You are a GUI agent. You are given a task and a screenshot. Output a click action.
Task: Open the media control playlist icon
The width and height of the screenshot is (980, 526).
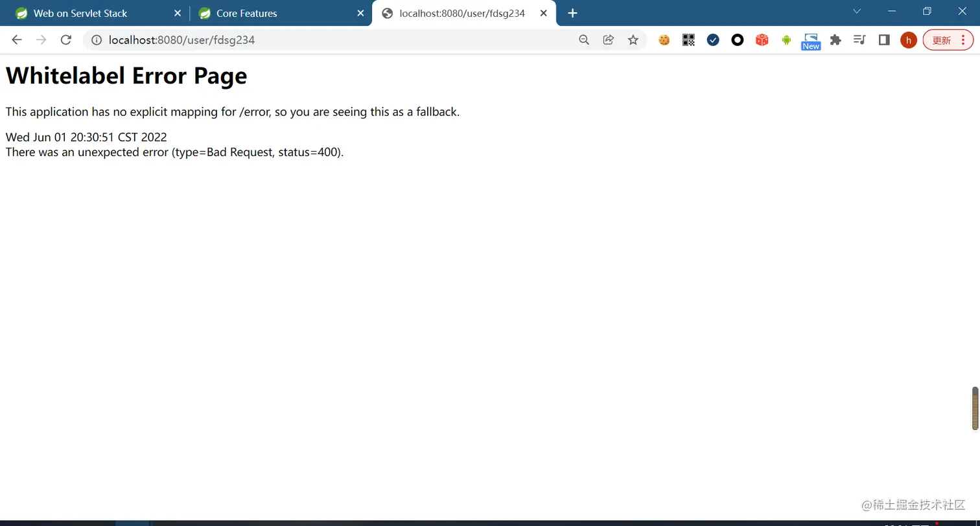click(859, 40)
